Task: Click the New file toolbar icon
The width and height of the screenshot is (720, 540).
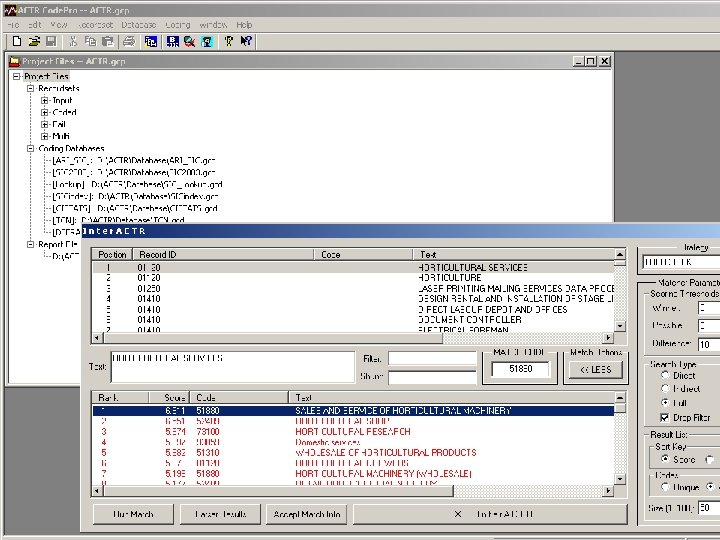Action: coord(17,41)
